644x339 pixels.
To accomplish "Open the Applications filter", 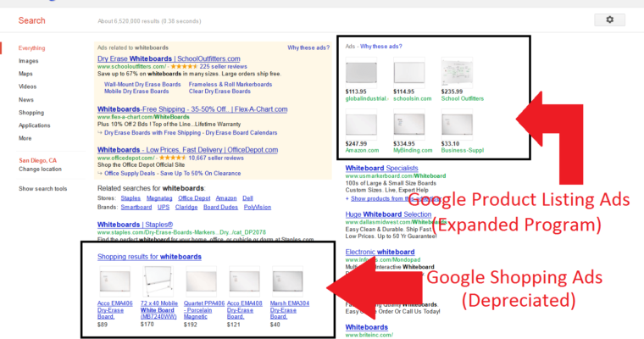I will 35,125.
